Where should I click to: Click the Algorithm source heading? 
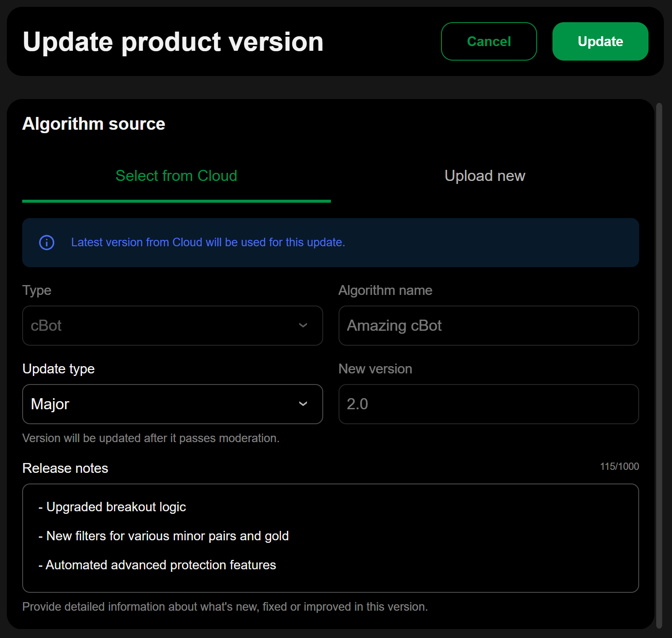coord(93,124)
